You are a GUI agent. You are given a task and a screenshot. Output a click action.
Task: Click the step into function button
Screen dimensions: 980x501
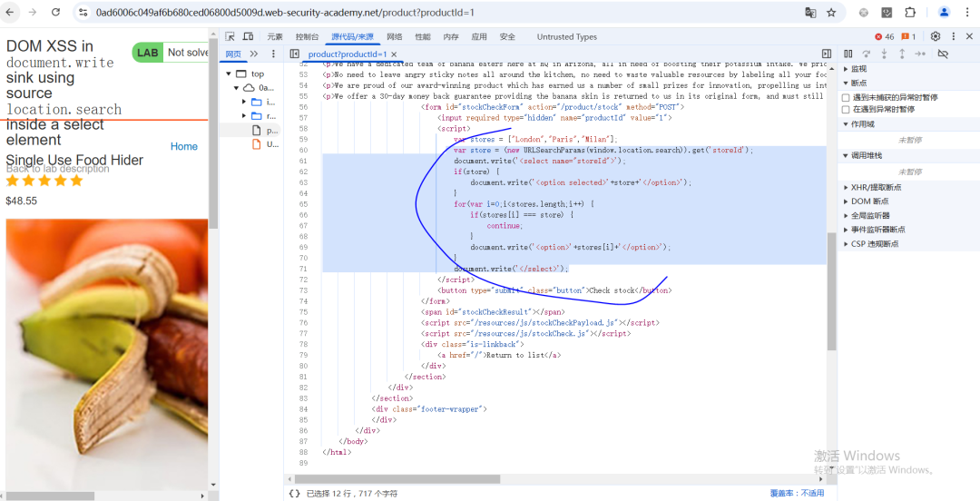[884, 54]
